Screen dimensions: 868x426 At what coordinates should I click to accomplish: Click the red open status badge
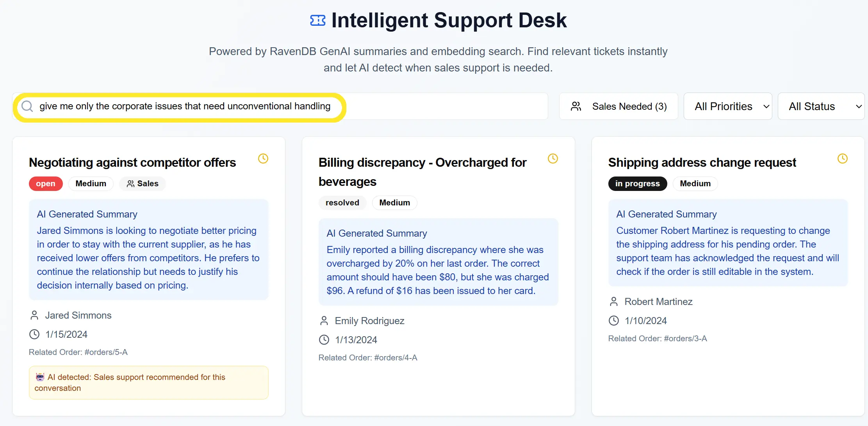coord(46,184)
